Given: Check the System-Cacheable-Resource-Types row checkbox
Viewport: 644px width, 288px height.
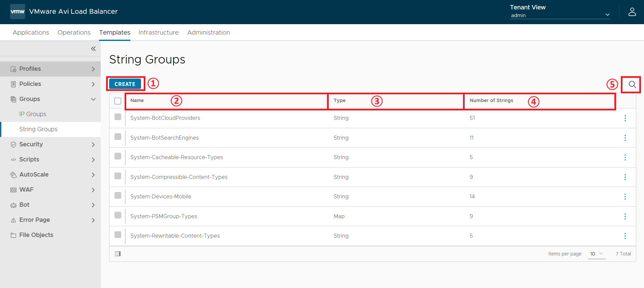Looking at the screenshot, I should coord(118,156).
